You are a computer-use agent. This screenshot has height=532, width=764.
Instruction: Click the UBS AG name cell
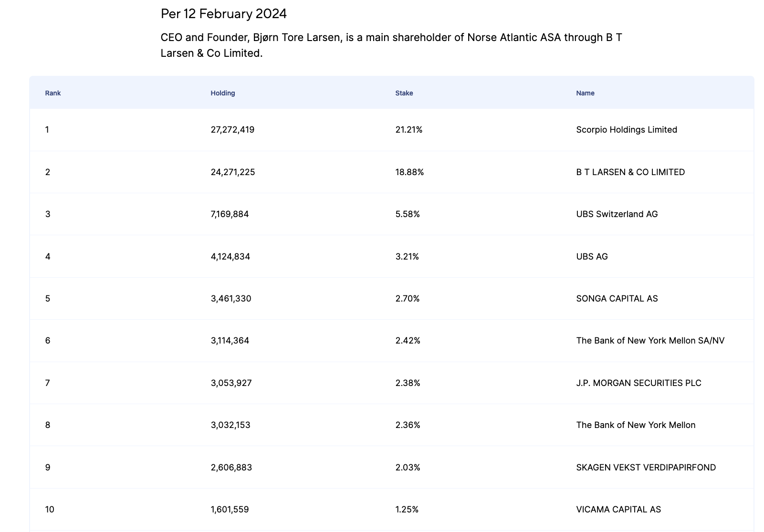pyautogui.click(x=592, y=257)
